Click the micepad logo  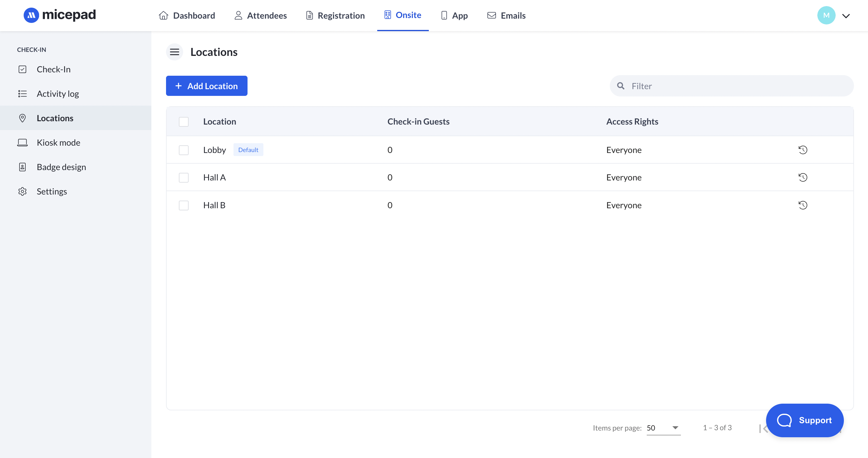tap(60, 15)
